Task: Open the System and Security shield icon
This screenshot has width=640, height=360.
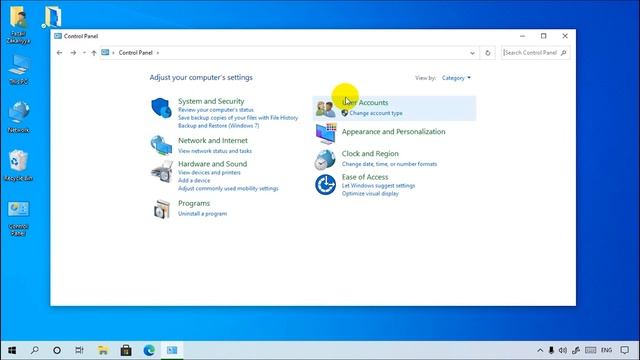Action: point(161,108)
